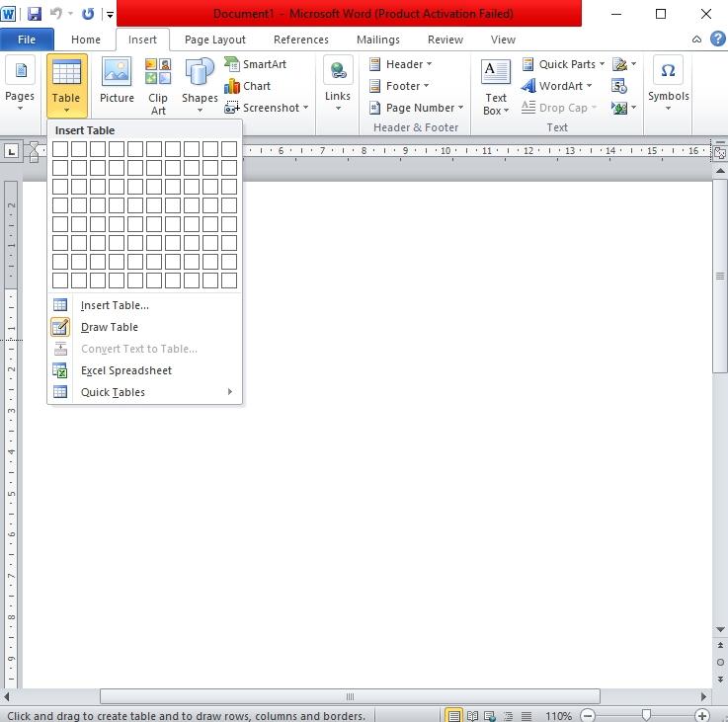
Task: Click the Table button in the ribbon
Action: point(66,85)
